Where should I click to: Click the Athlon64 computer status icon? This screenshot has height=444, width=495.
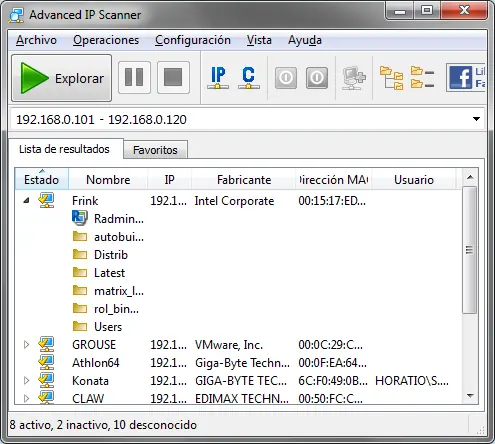tap(46, 362)
